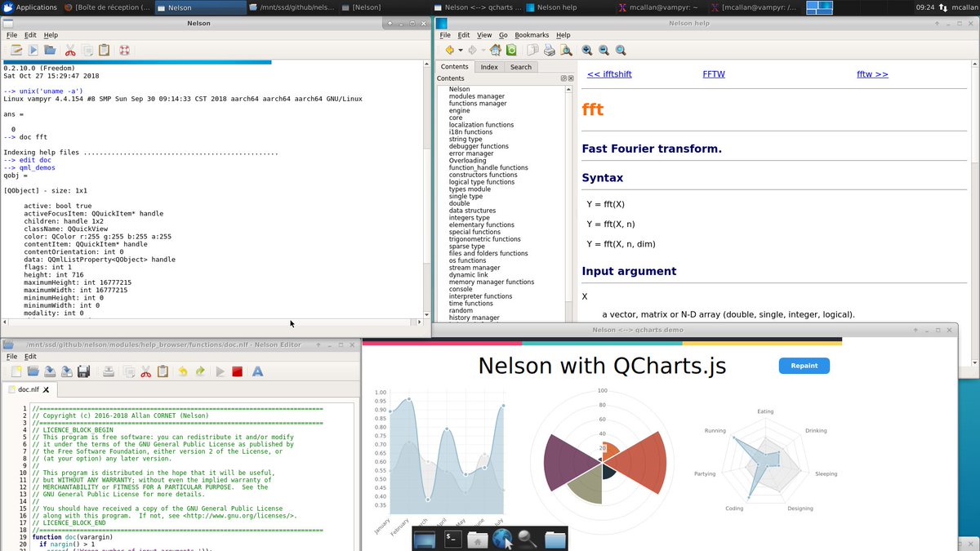This screenshot has width=980, height=551.
Task: Click the font 'A' icon in Nelson Editor
Action: [257, 371]
